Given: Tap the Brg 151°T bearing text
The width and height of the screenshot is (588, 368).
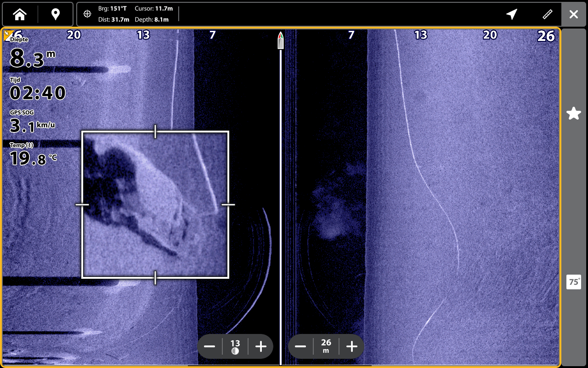Looking at the screenshot, I should (x=113, y=9).
